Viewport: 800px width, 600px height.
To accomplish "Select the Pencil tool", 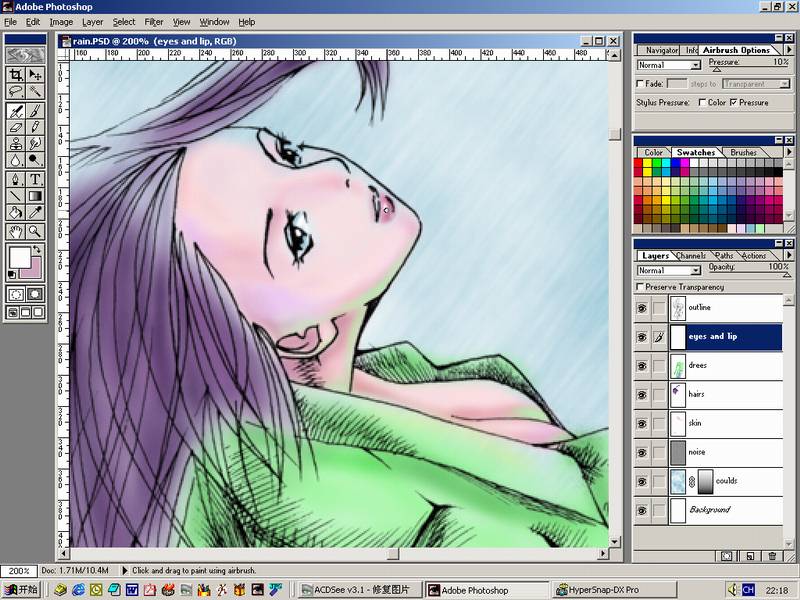I will (x=35, y=127).
